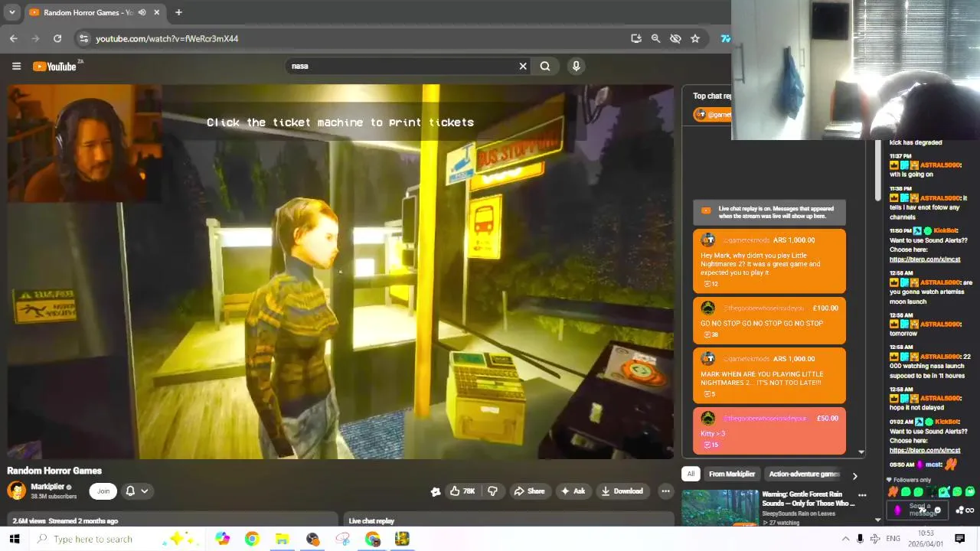Open more actions menu beside Download
The height and width of the screenshot is (551, 980).
(x=665, y=491)
